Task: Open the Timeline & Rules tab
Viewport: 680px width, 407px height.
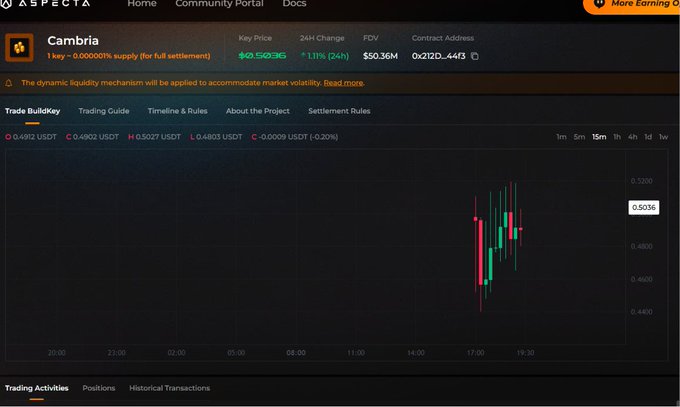Action: (178, 111)
